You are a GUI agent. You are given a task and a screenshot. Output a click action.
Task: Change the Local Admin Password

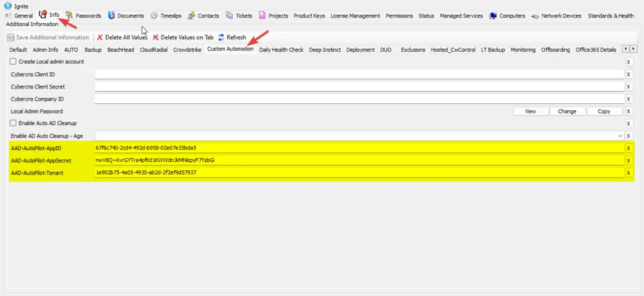pyautogui.click(x=567, y=112)
